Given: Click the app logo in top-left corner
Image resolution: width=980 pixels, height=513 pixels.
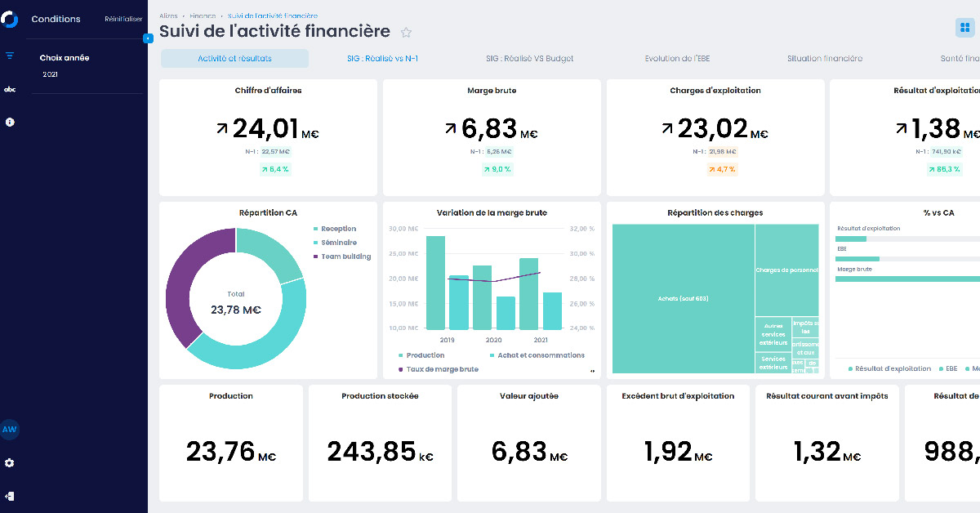Looking at the screenshot, I should (10, 19).
